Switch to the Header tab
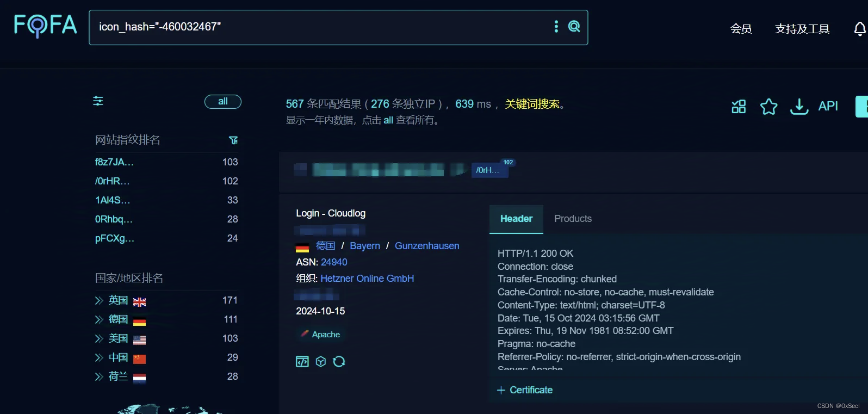Viewport: 868px width, 414px height. 516,219
